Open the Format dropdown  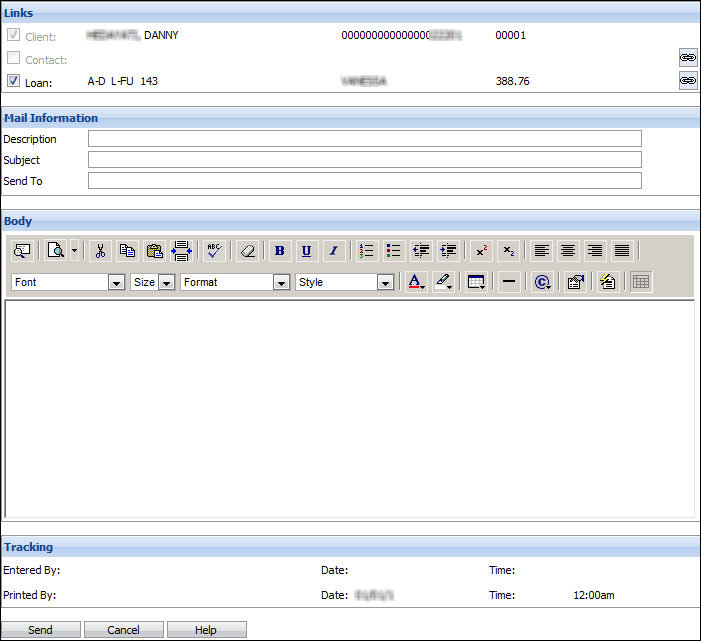(235, 282)
